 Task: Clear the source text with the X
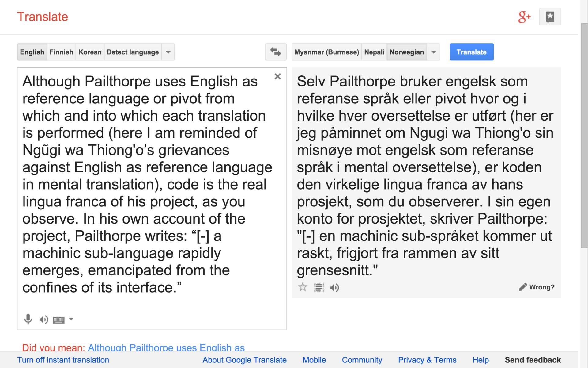[x=277, y=76]
